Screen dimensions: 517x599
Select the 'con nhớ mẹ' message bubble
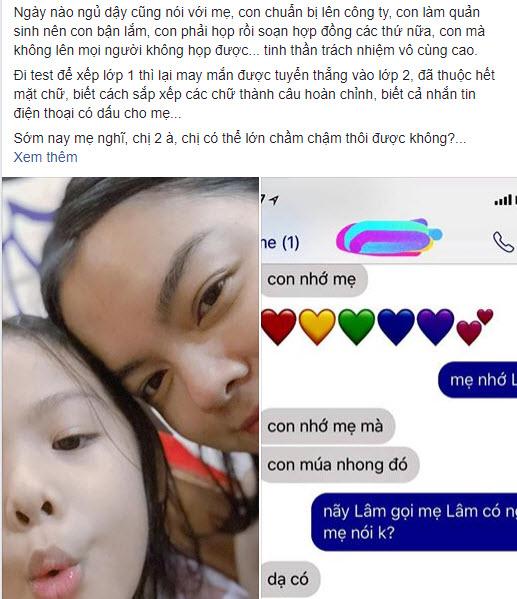coord(314,280)
